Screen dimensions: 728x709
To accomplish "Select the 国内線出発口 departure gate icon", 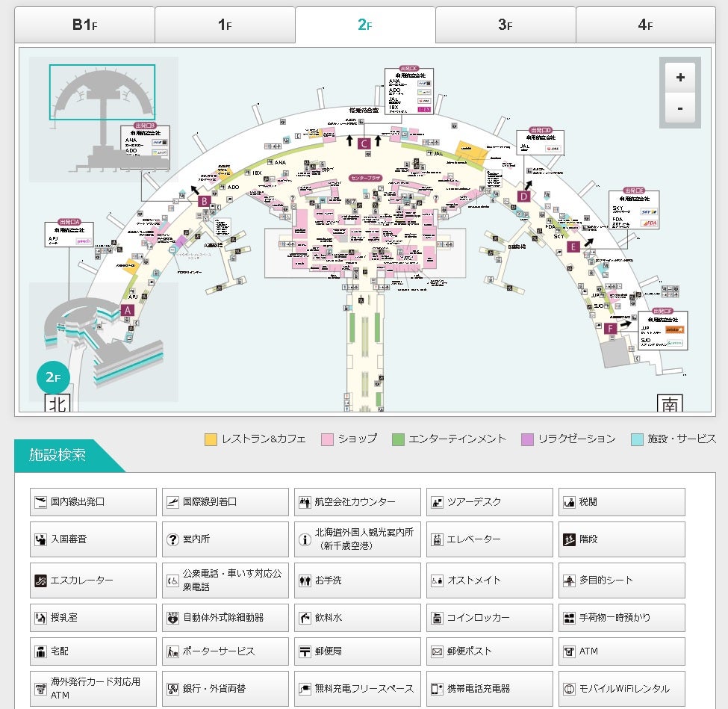I will 92,501.
